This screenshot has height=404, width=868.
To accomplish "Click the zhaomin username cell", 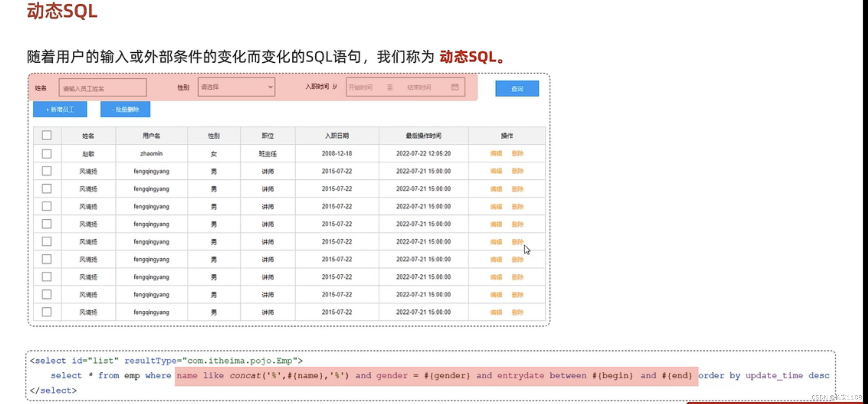I will (151, 153).
